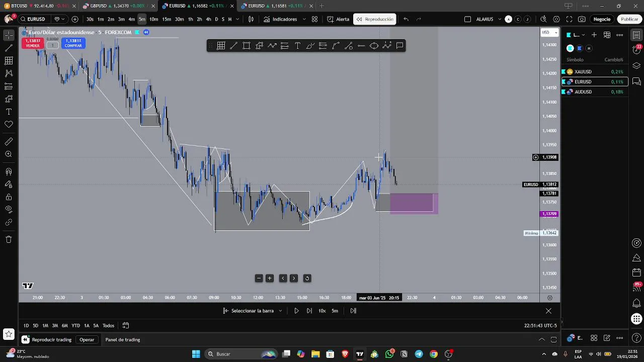Select XAUUSD in the watchlist

click(x=594, y=72)
